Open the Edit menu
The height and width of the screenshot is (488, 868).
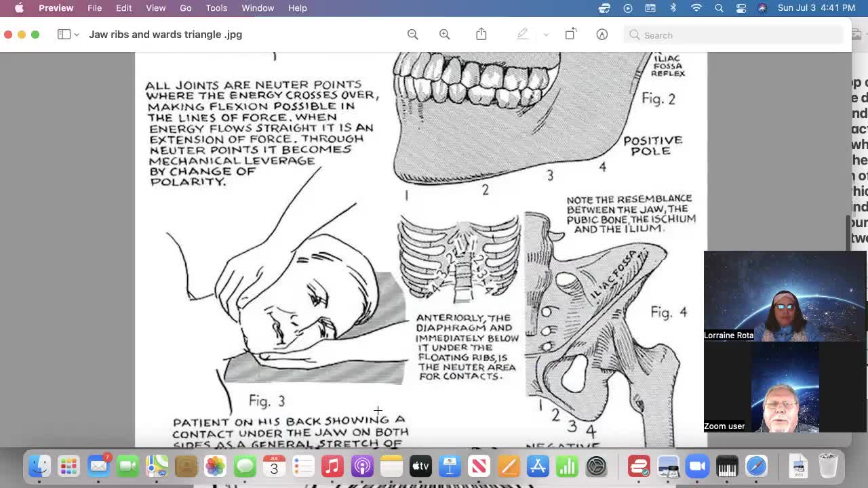(123, 8)
